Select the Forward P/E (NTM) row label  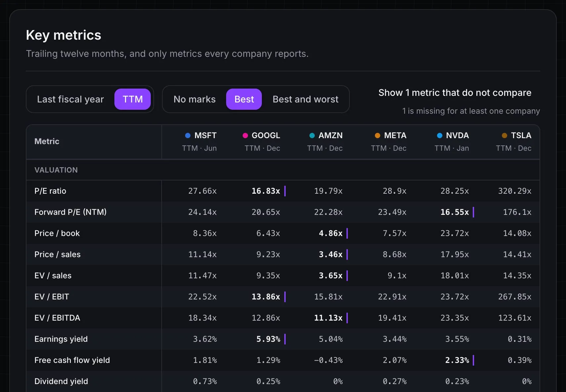(70, 212)
